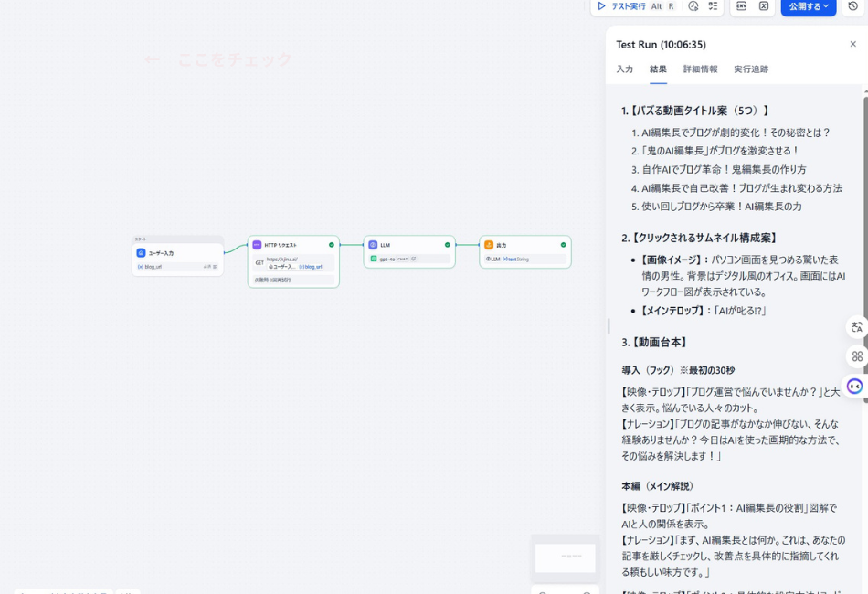
Task: Click the LLM node icon on canvas
Action: tap(373, 244)
